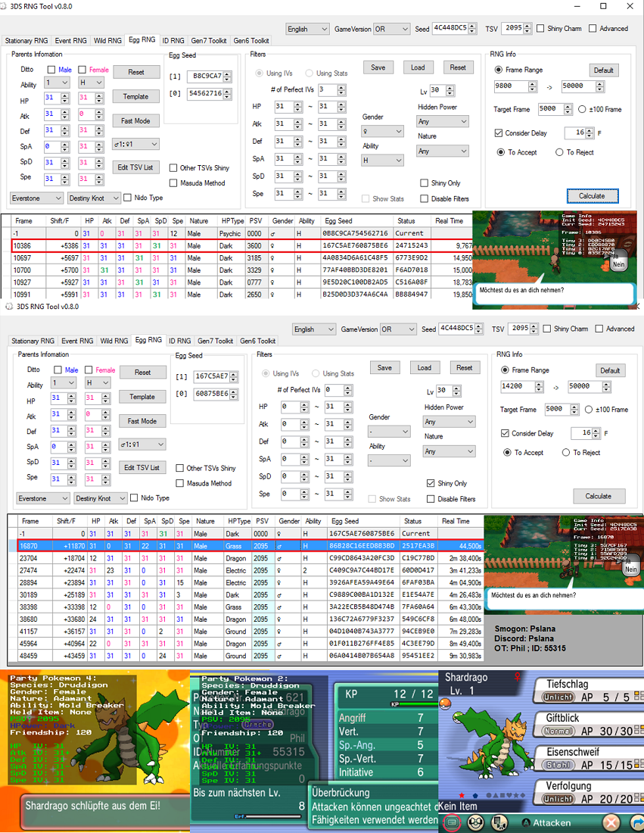Switch to the Gen6 Toolkit tab, upper window
644x833 pixels.
(251, 41)
